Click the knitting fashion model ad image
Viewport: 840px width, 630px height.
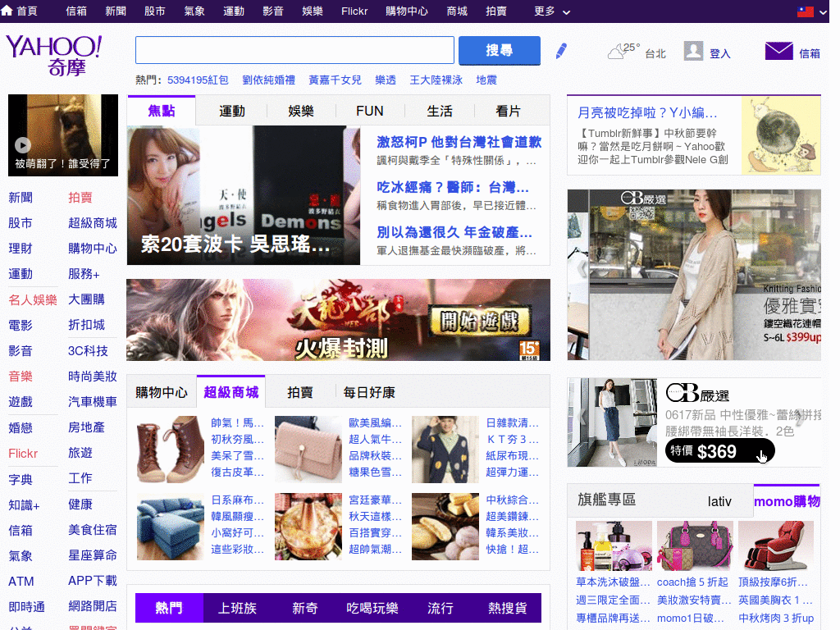694,275
